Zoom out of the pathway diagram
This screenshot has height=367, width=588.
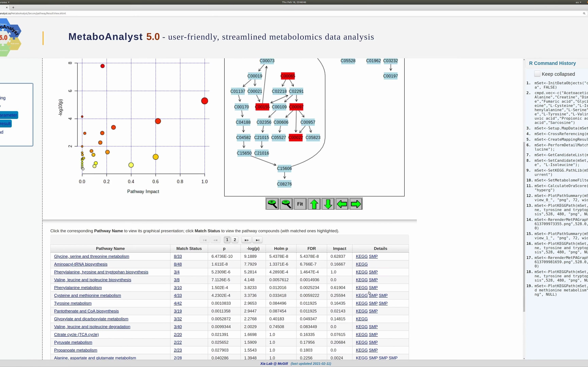(286, 204)
